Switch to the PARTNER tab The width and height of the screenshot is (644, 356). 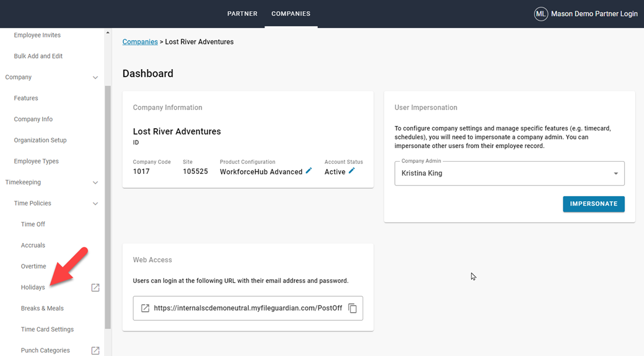(242, 13)
